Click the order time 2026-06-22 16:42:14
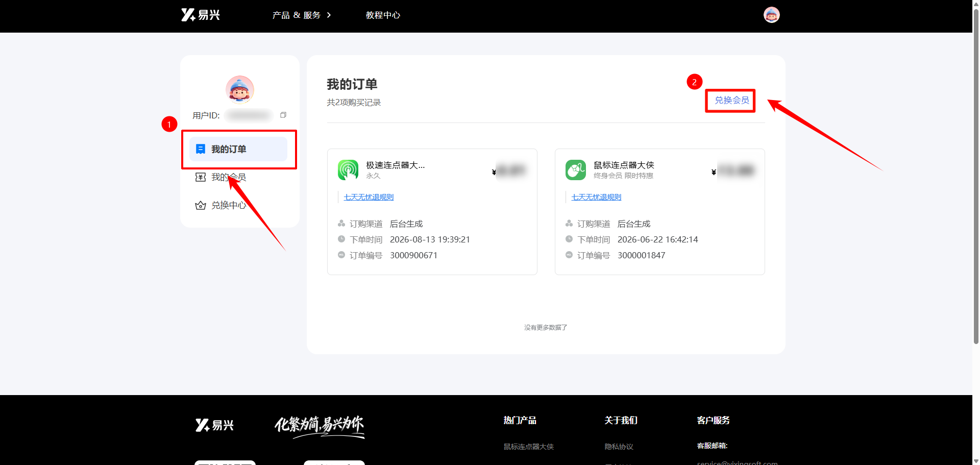The height and width of the screenshot is (465, 980). 657,239
